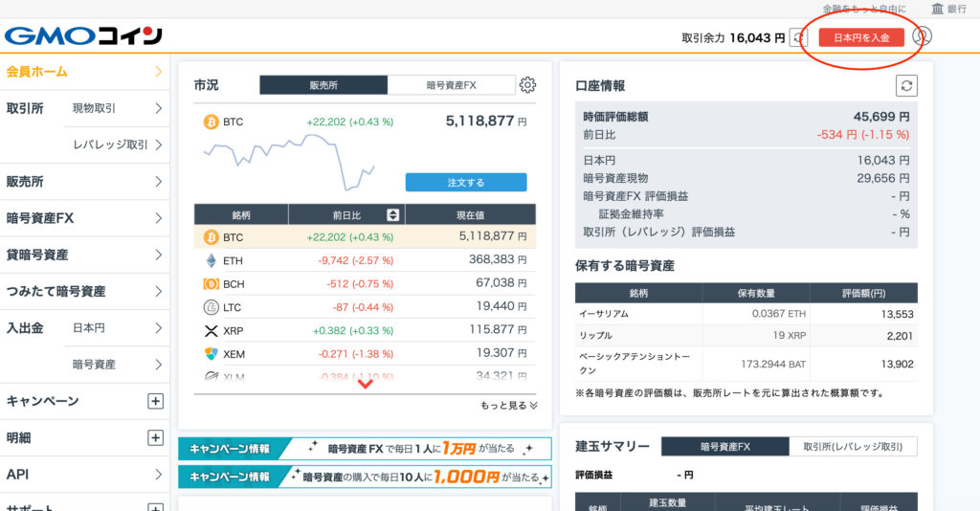The height and width of the screenshot is (511, 980).
Task: Click the XRP icon
Action: click(212, 330)
